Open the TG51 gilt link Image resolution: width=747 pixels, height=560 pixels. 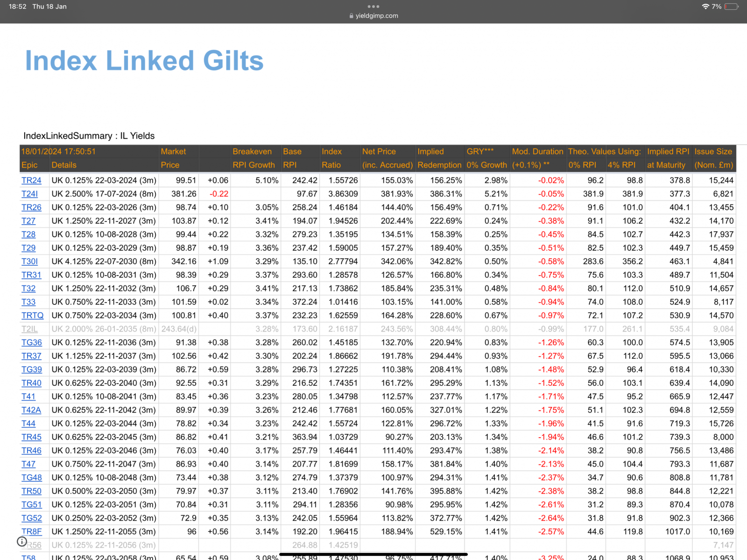[32, 505]
